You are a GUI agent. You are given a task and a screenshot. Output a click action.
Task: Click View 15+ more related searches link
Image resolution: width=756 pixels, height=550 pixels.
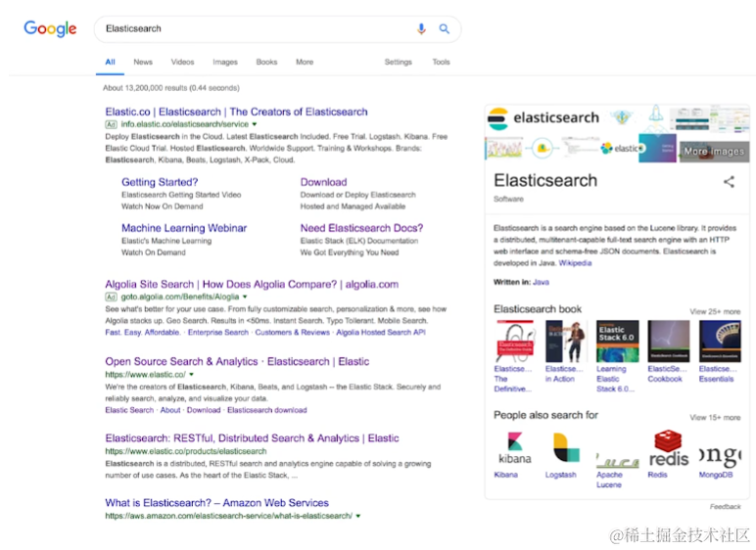pyautogui.click(x=715, y=418)
